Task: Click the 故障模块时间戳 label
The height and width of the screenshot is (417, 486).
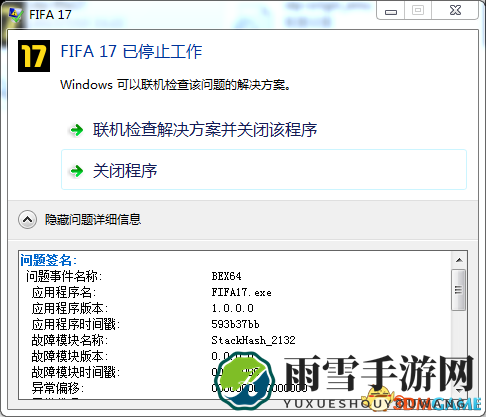Action: click(76, 372)
